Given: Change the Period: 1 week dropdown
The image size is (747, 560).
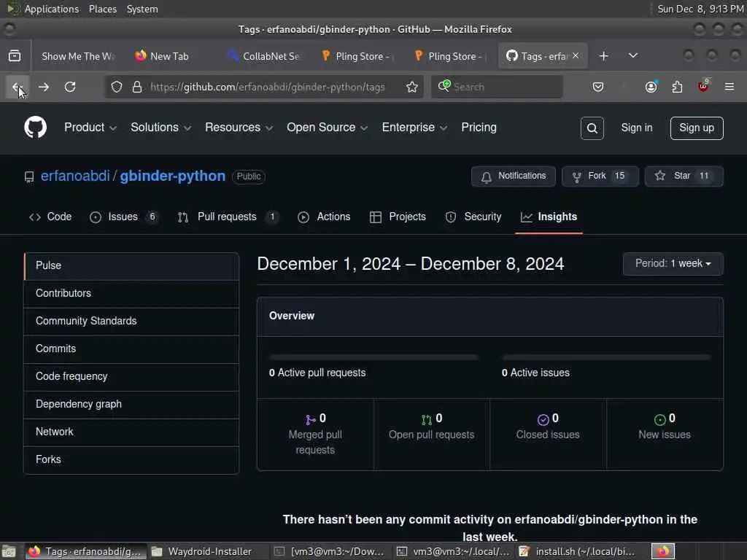Looking at the screenshot, I should pos(673,264).
